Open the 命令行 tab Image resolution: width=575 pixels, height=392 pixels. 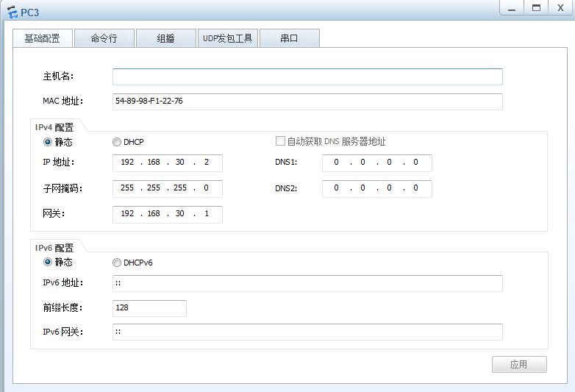coord(104,38)
